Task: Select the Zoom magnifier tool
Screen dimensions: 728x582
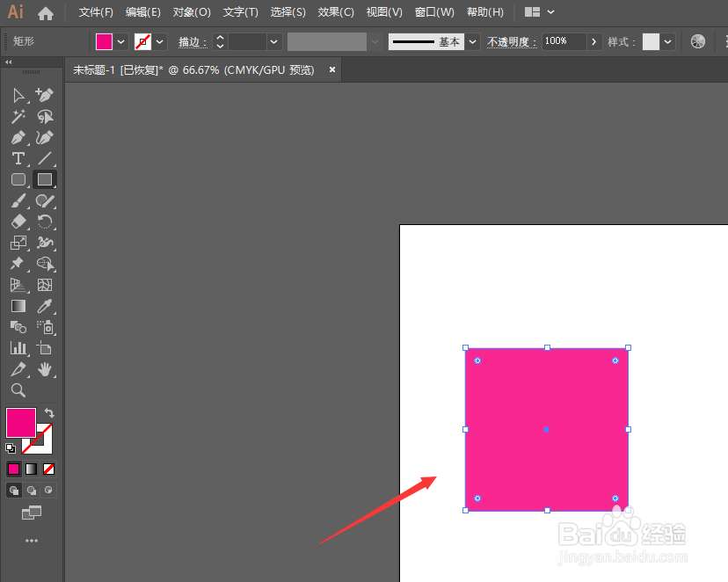Action: [x=18, y=390]
